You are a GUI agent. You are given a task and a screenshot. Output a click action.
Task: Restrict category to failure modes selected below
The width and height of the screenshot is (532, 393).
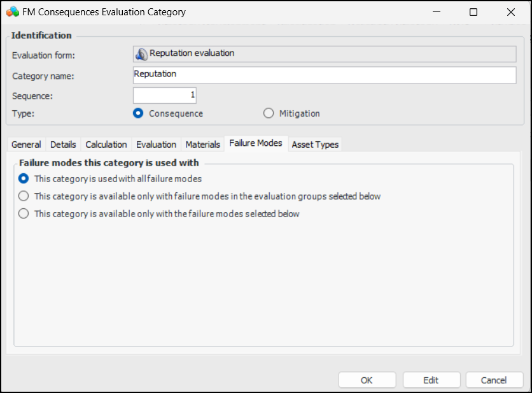pos(24,214)
